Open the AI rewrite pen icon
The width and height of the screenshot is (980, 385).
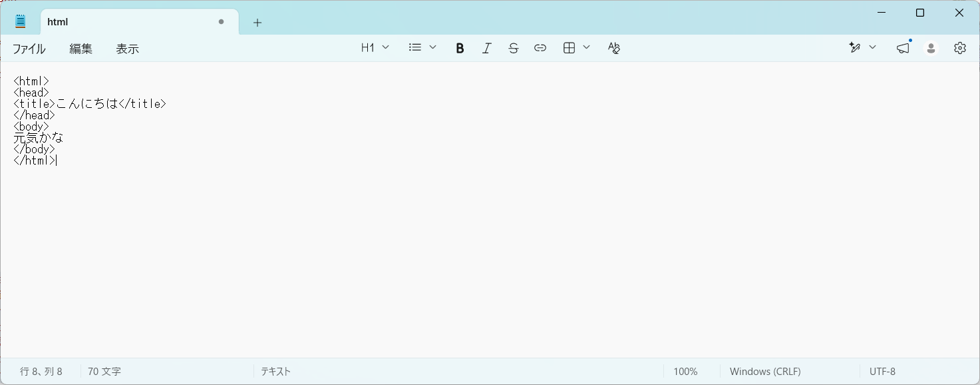[856, 48]
